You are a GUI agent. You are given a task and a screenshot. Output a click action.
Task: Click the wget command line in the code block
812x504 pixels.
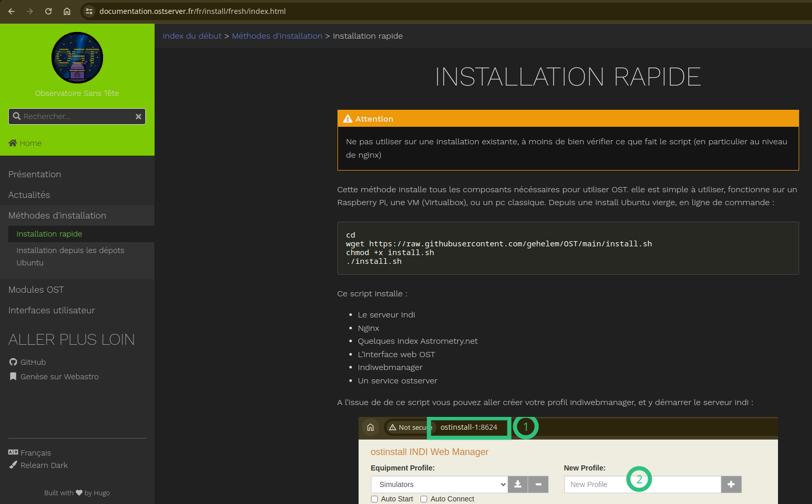coord(499,244)
